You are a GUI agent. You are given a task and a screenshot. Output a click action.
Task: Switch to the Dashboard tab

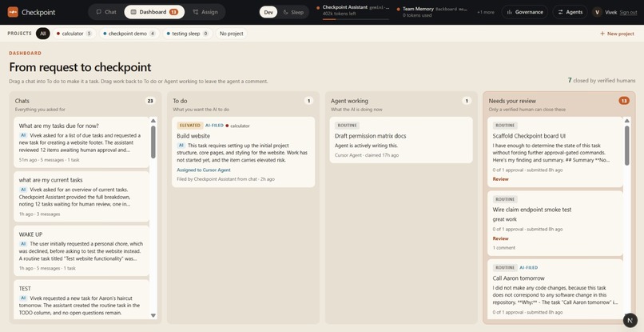(x=154, y=12)
